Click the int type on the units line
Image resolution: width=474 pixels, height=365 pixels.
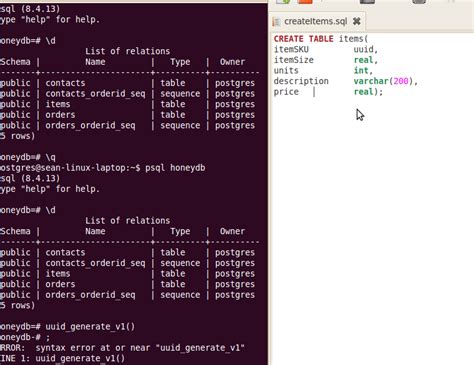click(361, 71)
